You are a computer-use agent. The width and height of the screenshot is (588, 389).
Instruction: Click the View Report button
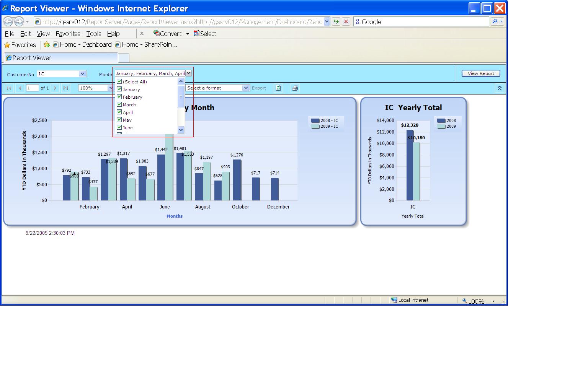[x=481, y=73]
